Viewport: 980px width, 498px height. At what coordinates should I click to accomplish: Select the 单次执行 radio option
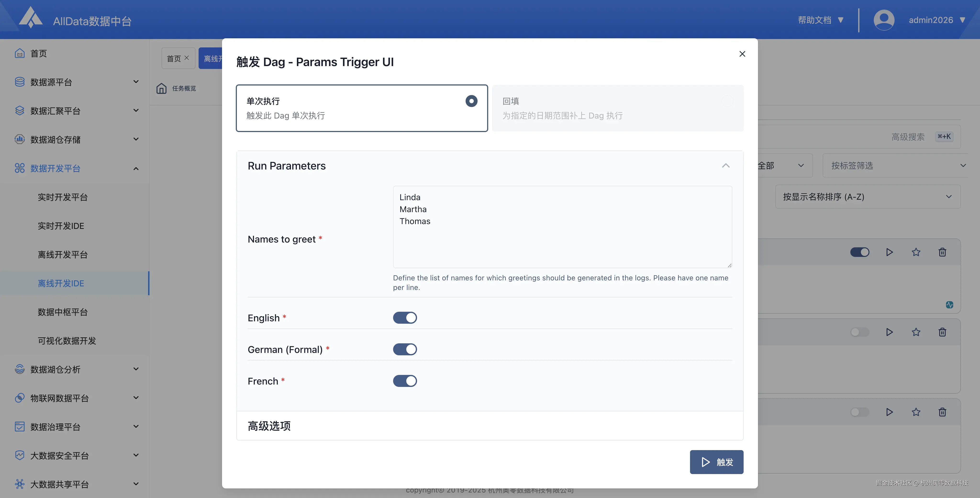coord(471,101)
